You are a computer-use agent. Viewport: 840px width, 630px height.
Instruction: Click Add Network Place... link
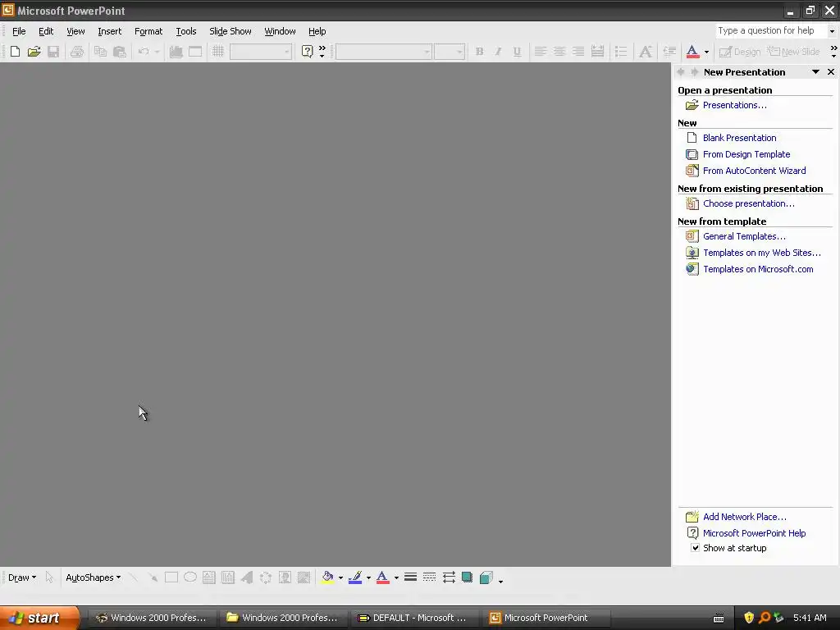745,517
